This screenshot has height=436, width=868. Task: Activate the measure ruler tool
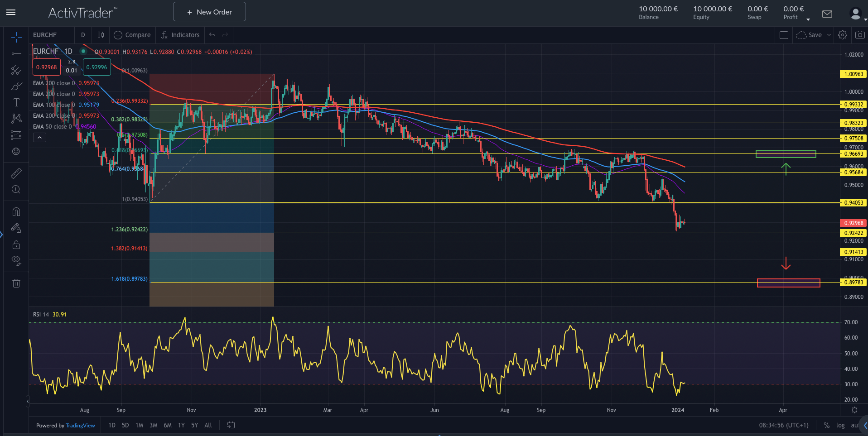(16, 173)
